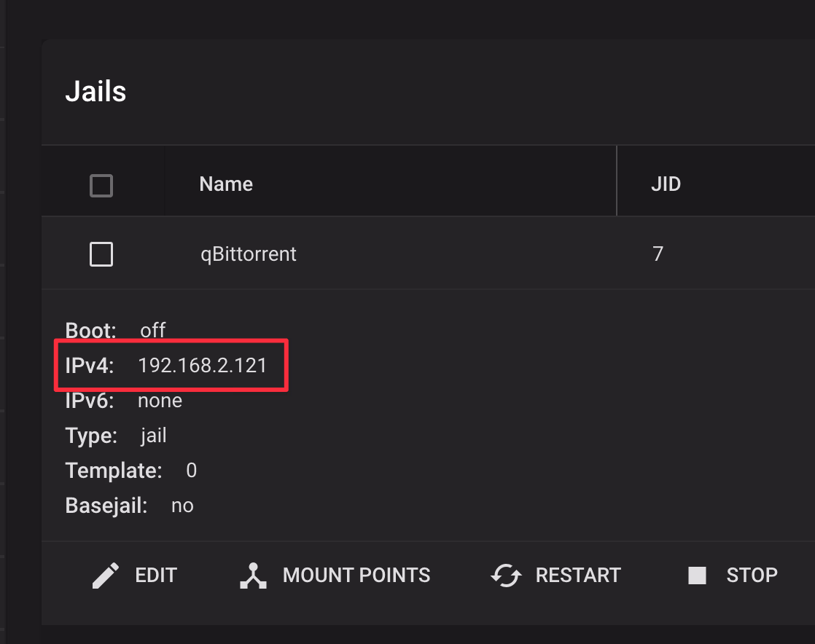Click the Jails panel heading
This screenshot has width=815, height=644.
tap(95, 93)
